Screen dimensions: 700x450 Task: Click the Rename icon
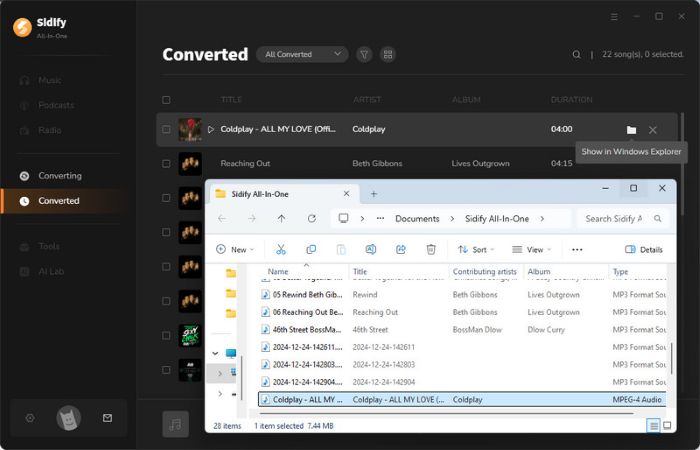click(x=371, y=250)
